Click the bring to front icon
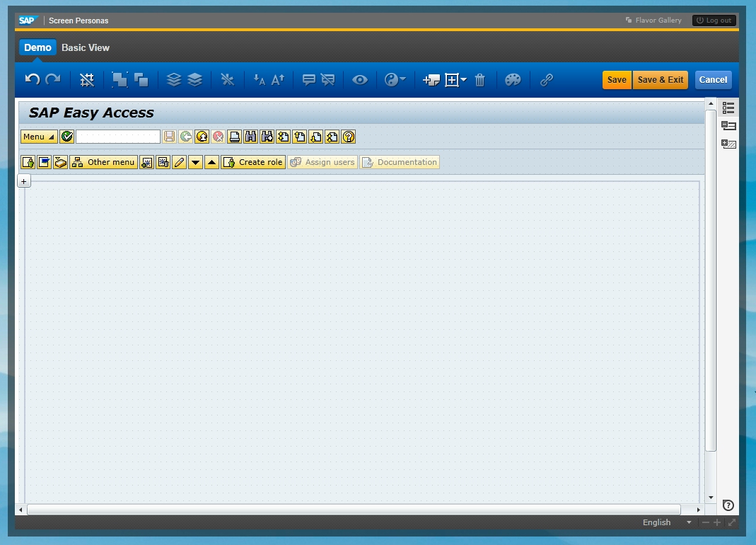756x545 pixels. (120, 80)
